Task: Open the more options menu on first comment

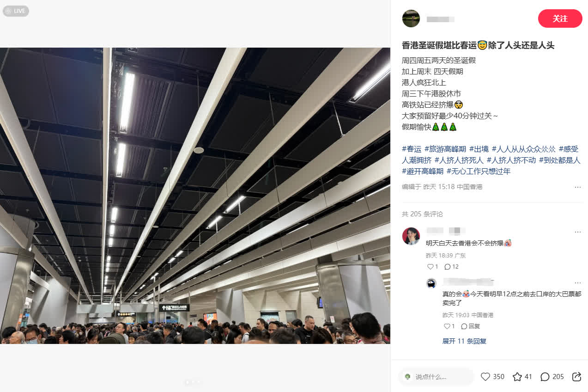Action: 578,232
